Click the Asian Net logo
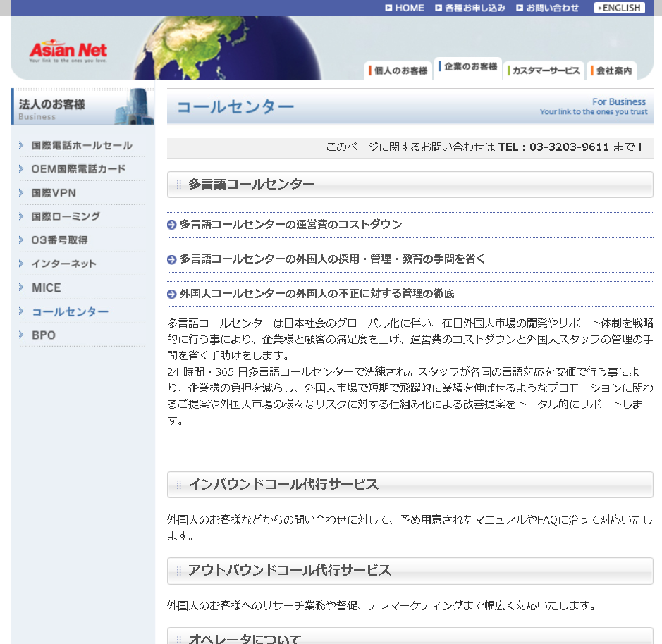 pos(68,51)
